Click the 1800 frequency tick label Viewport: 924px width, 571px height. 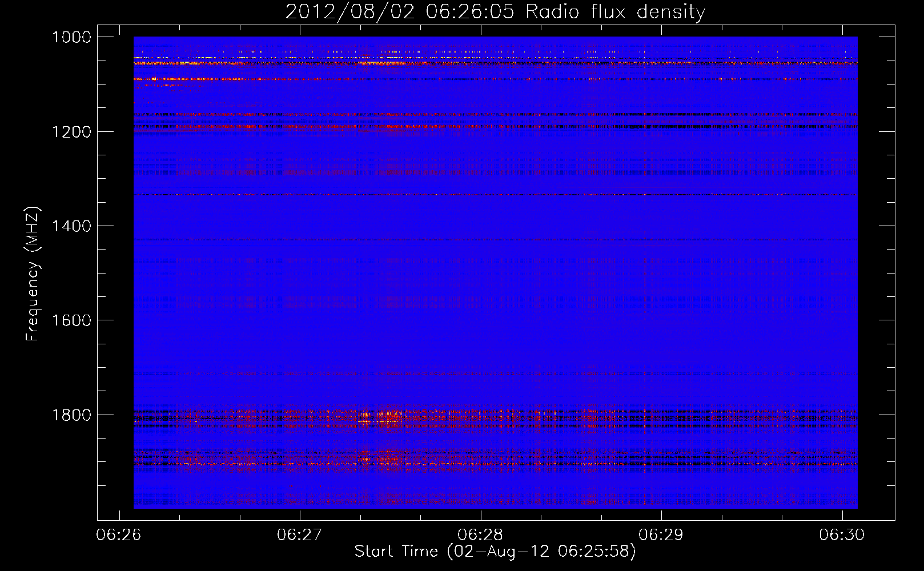(x=71, y=415)
